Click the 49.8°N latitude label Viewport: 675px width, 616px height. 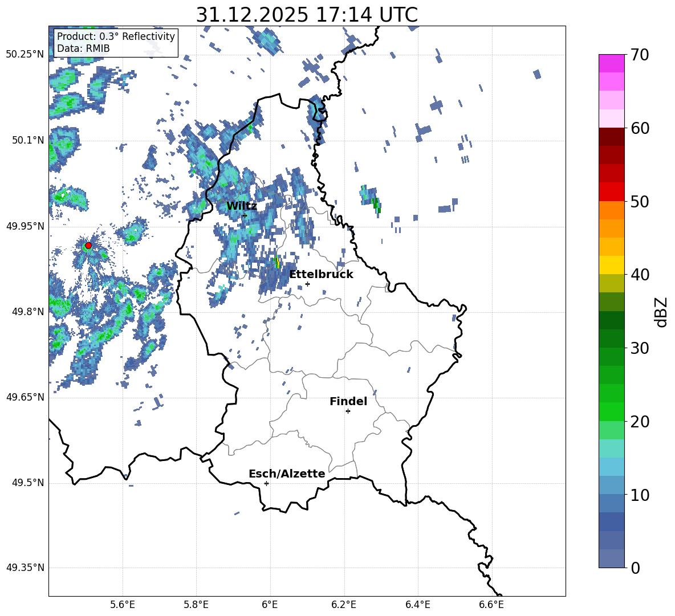28,312
